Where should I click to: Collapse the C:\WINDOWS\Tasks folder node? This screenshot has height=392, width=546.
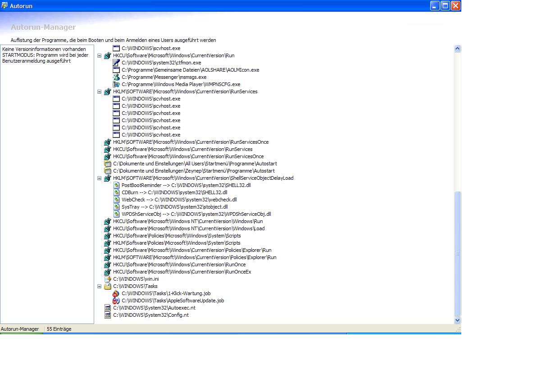click(x=100, y=286)
